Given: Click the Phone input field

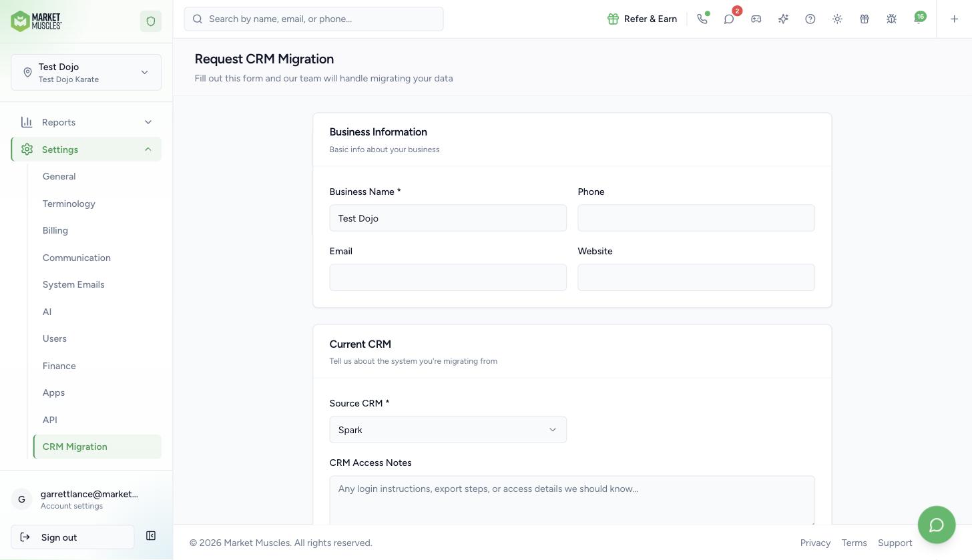Looking at the screenshot, I should pyautogui.click(x=696, y=218).
